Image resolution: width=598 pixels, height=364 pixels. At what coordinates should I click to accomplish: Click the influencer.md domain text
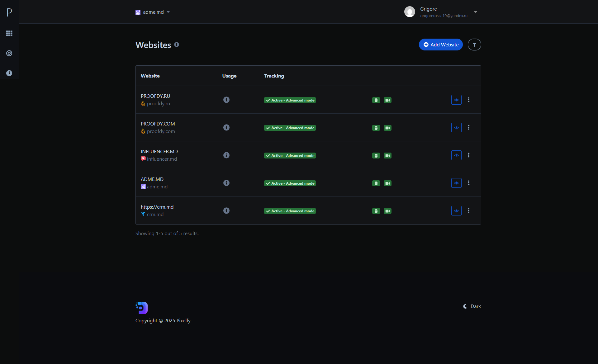pos(162,159)
